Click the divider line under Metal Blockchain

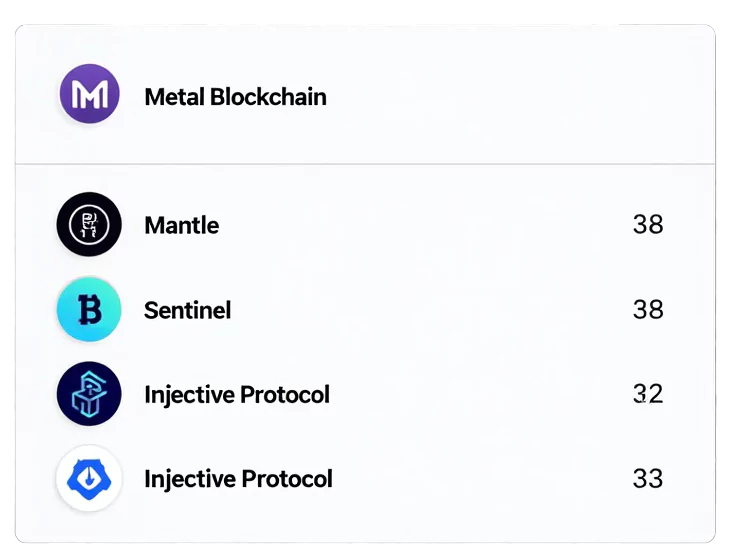tap(365, 163)
